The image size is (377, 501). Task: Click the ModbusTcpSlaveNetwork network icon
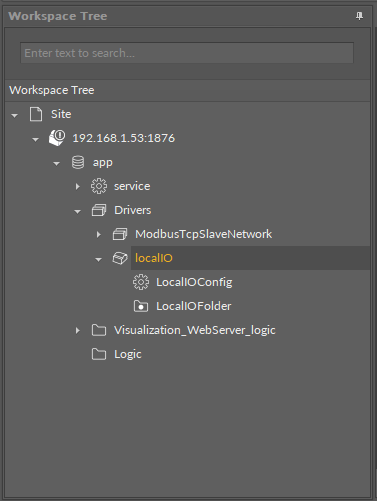click(120, 234)
